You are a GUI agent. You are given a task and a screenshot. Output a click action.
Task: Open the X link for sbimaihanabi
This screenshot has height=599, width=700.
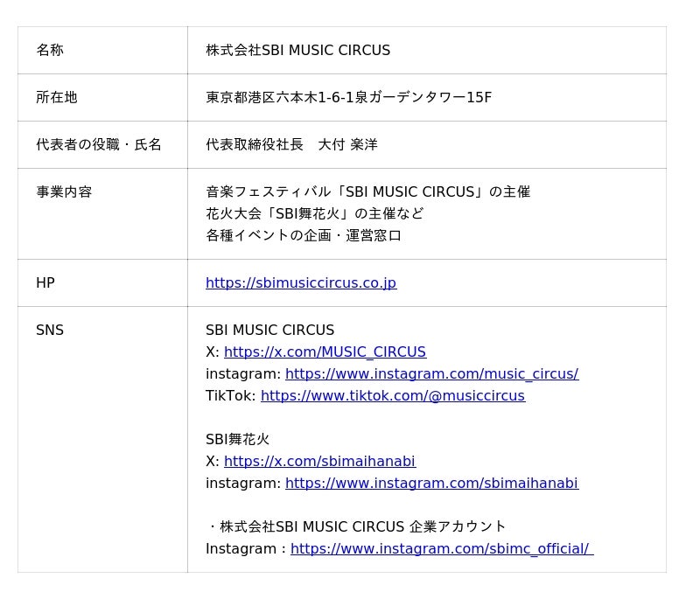point(319,462)
